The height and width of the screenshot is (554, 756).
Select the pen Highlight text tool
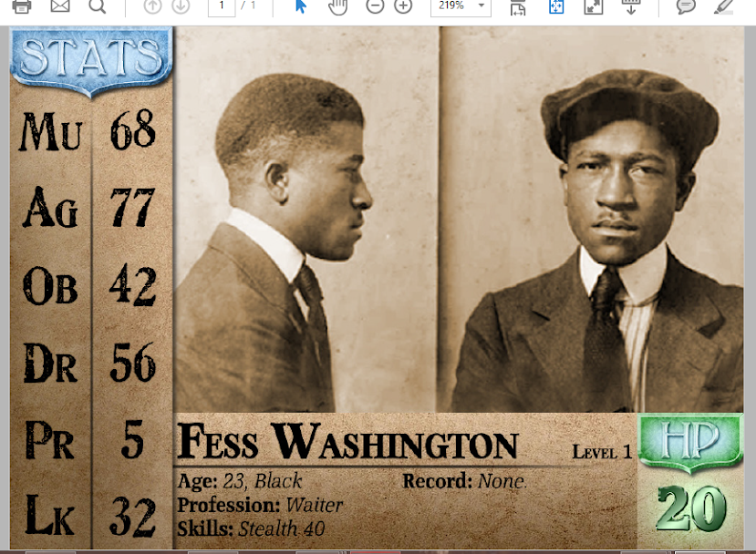[723, 6]
